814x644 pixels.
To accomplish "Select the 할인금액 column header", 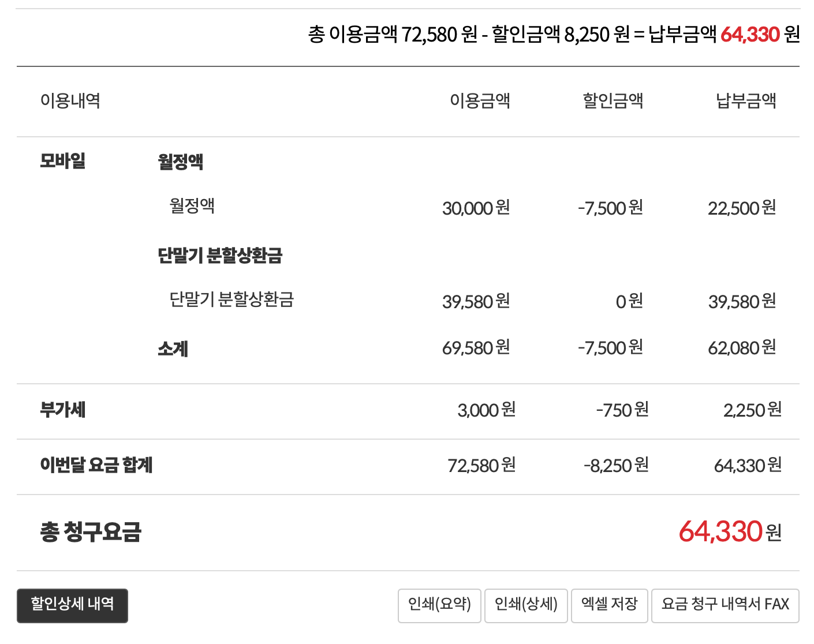I will pos(613,101).
